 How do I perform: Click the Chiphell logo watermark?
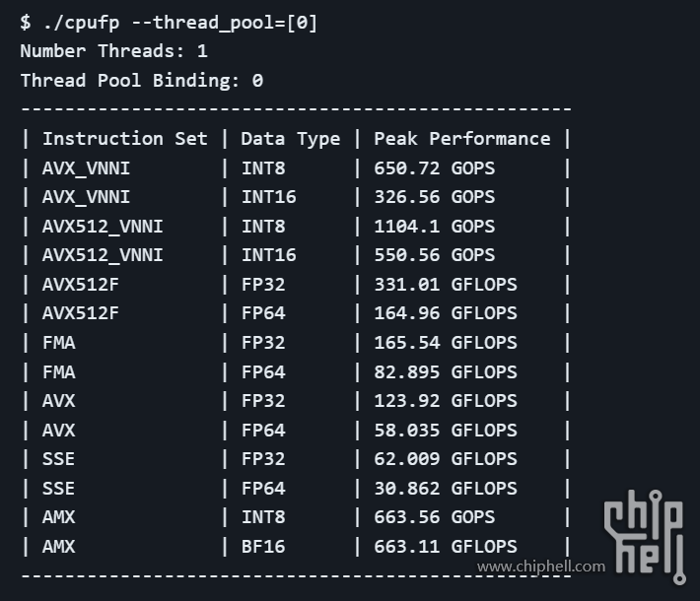click(x=645, y=537)
